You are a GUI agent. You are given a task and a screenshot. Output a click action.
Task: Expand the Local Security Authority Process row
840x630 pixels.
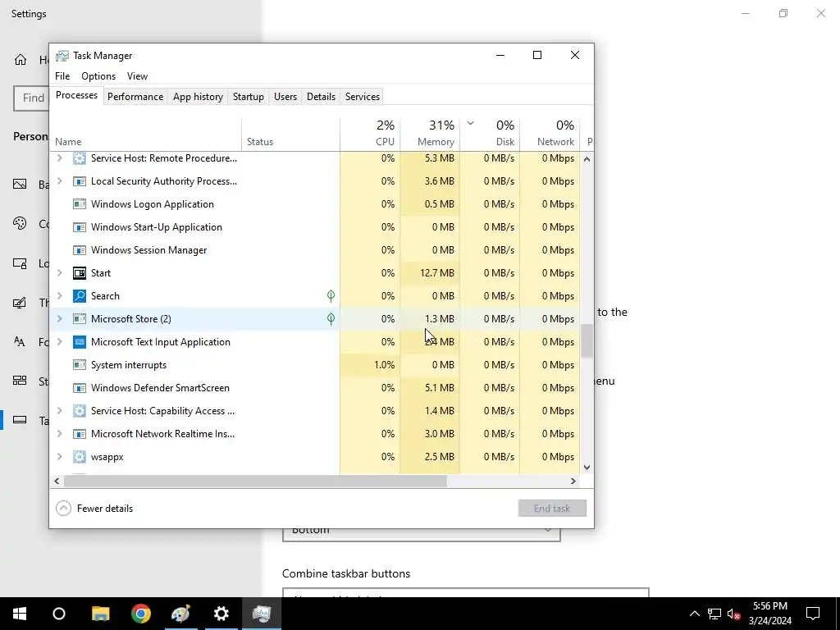59,181
